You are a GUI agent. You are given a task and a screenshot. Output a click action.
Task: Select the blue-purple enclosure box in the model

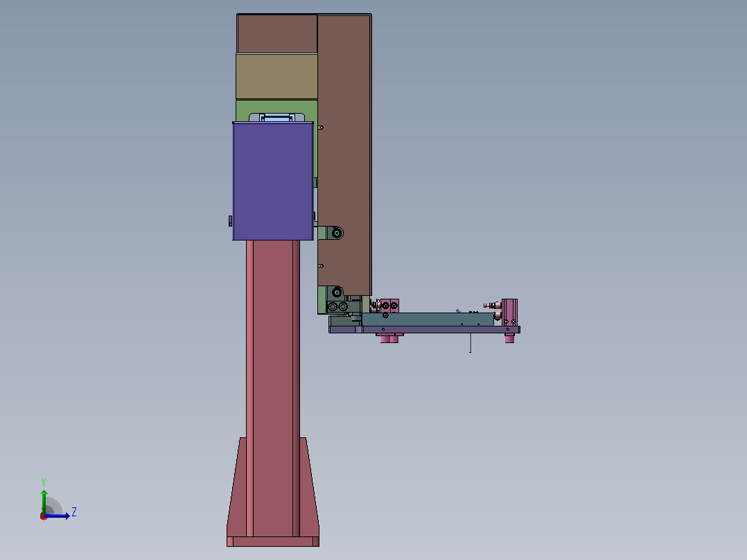tap(273, 181)
